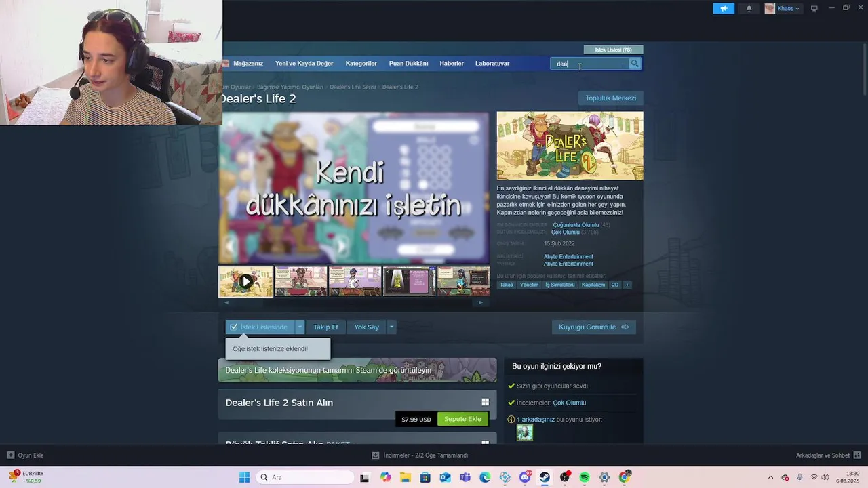
Task: Click the thumbnail strip right scroll arrow
Action: [x=481, y=302]
